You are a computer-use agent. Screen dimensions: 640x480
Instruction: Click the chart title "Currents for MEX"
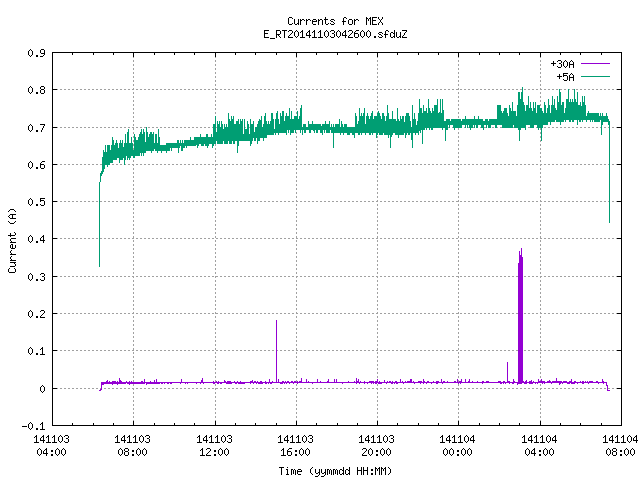coord(335,21)
